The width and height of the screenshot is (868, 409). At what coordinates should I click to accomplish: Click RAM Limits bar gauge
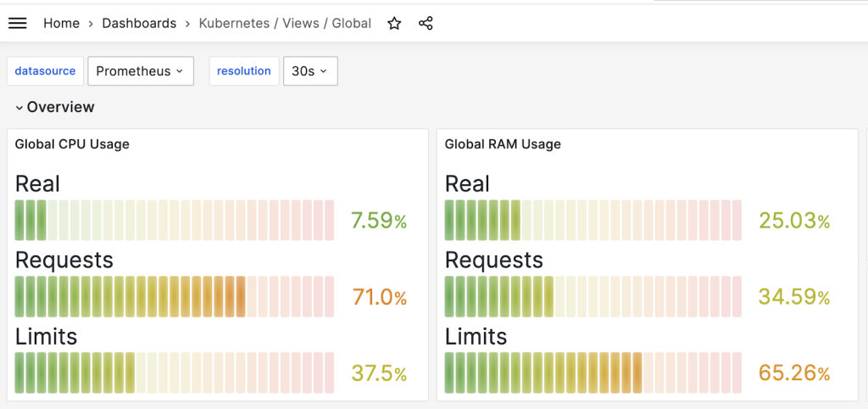pyautogui.click(x=593, y=373)
